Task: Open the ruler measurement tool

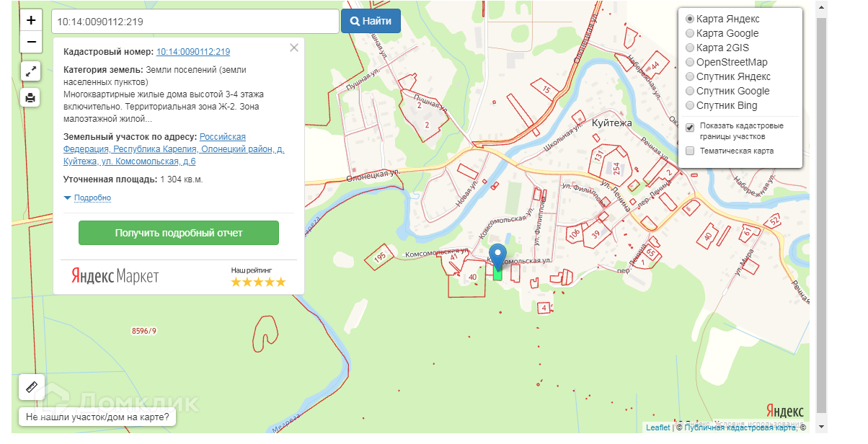Action: click(31, 387)
